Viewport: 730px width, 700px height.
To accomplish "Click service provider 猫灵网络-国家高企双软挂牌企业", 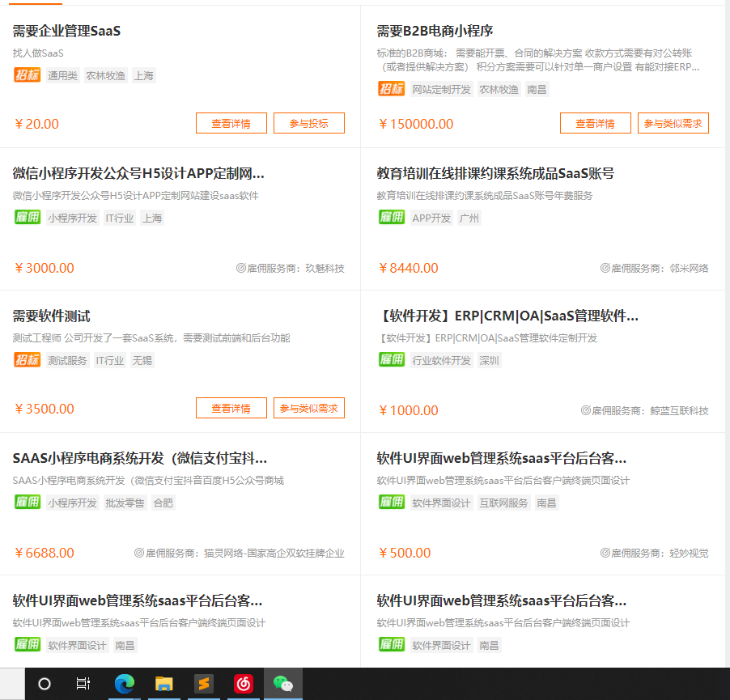I will tap(274, 553).
